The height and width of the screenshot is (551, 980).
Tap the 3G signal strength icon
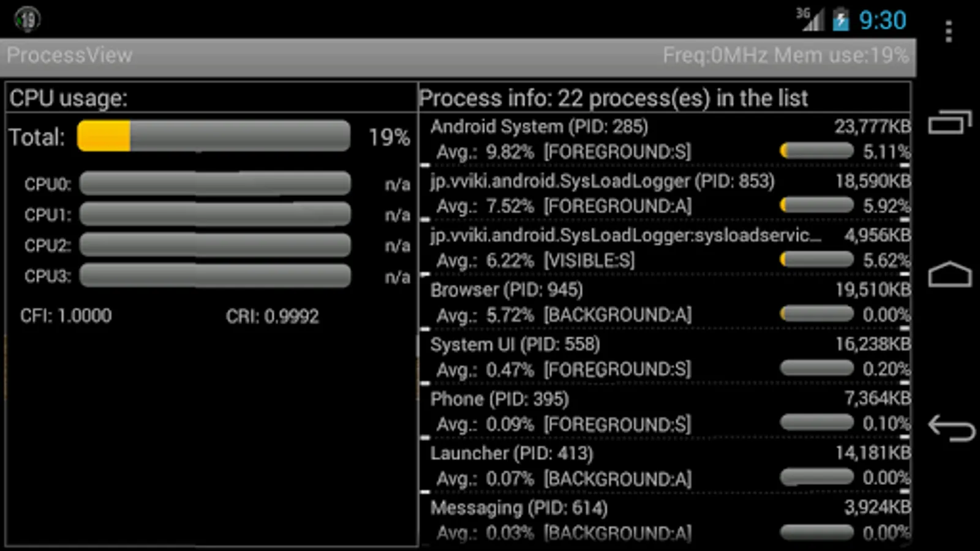810,19
